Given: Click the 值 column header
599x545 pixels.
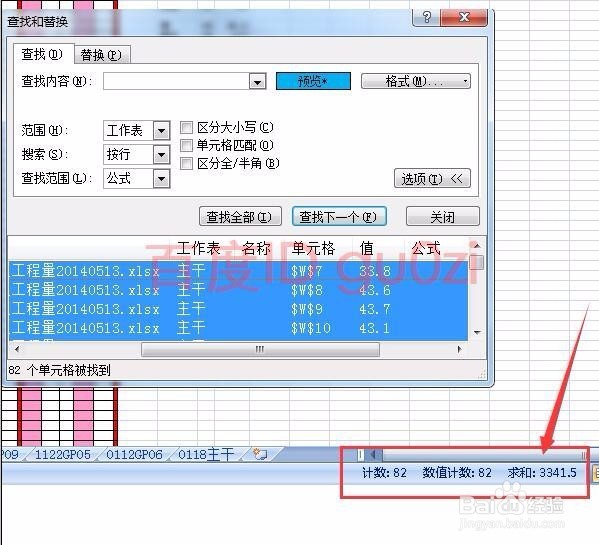Looking at the screenshot, I should point(366,248).
